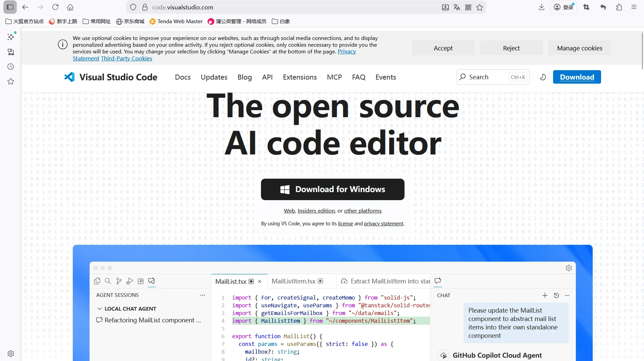Open the QR code icon in address bar
The image size is (644, 361).
tap(468, 7)
